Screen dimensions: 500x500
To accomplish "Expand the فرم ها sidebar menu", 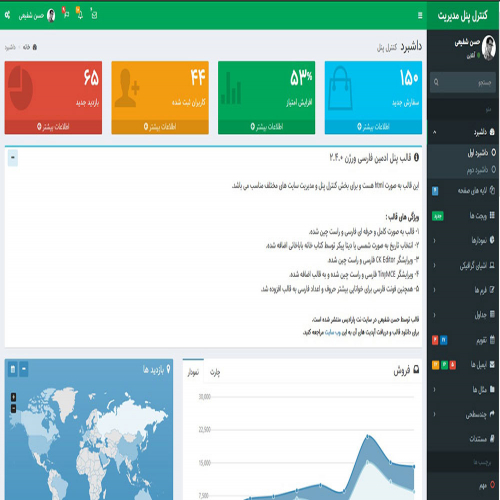I will tap(464, 290).
